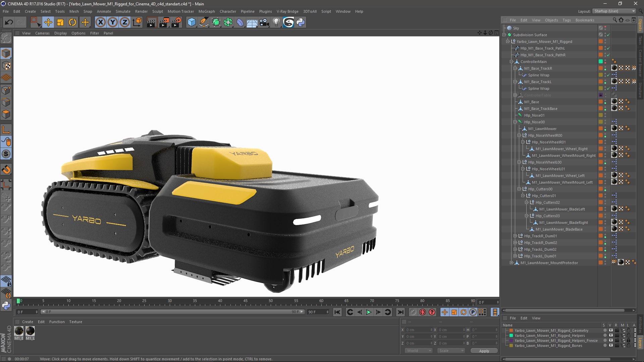Add a Cube primitive object
The width and height of the screenshot is (644, 362).
(x=192, y=22)
